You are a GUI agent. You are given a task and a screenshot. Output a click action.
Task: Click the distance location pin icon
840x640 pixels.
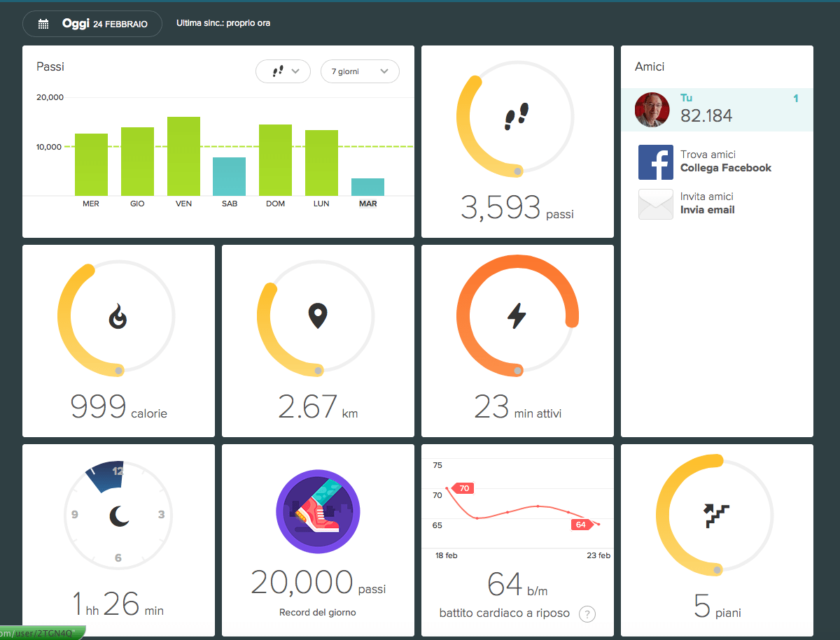tap(318, 316)
